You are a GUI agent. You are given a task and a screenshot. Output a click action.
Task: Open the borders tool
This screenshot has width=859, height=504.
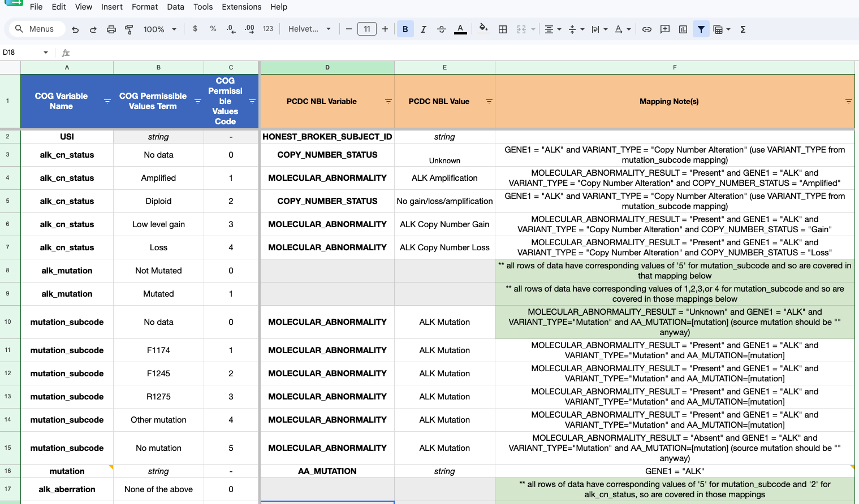coord(503,29)
